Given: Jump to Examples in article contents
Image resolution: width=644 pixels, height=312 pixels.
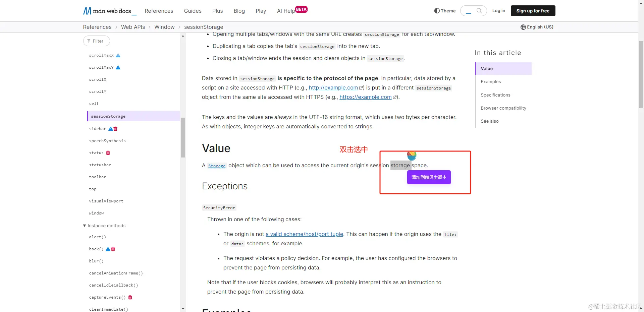Looking at the screenshot, I should pos(491,81).
